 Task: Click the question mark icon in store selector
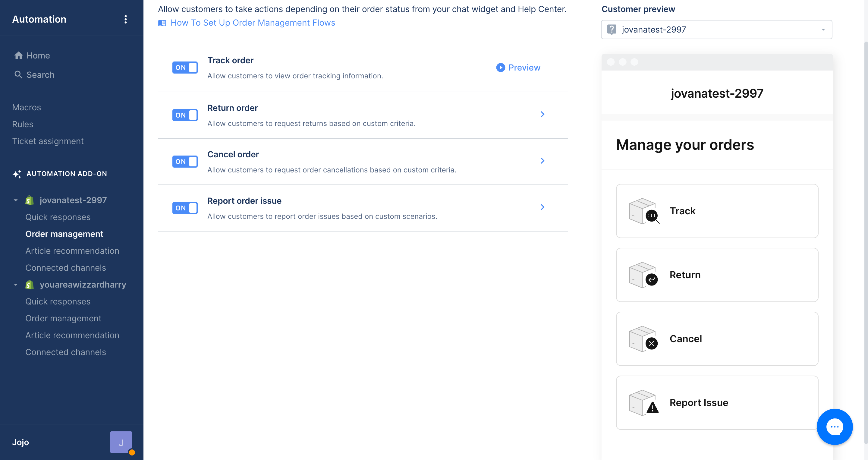pos(612,30)
